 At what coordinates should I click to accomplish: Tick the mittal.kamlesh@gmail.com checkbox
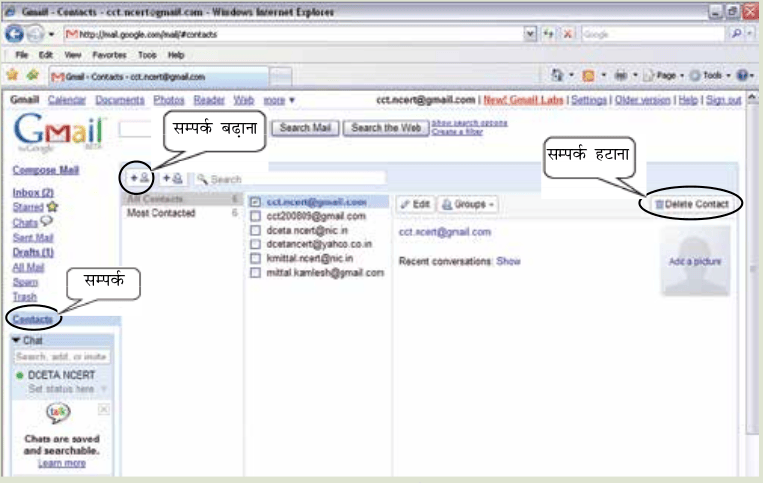(x=255, y=273)
